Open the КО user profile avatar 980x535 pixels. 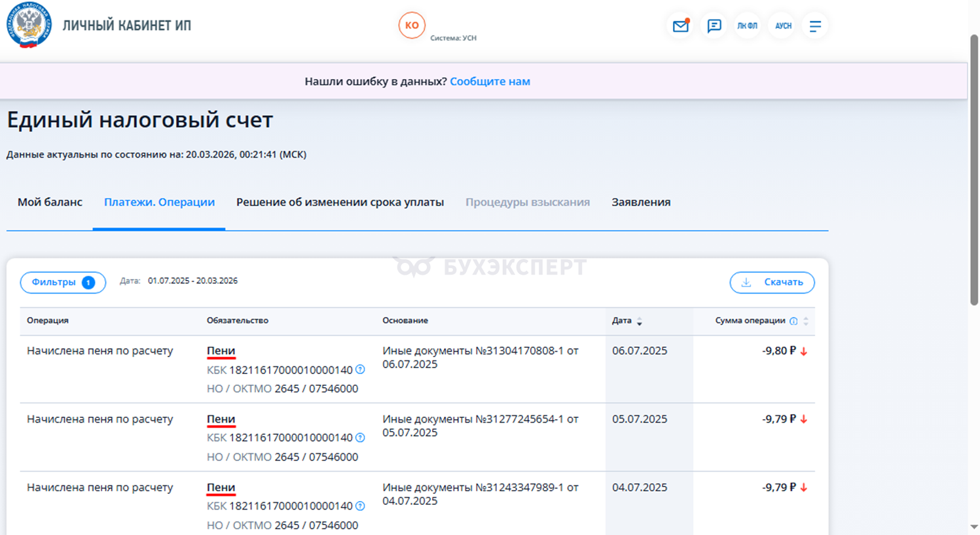click(412, 26)
